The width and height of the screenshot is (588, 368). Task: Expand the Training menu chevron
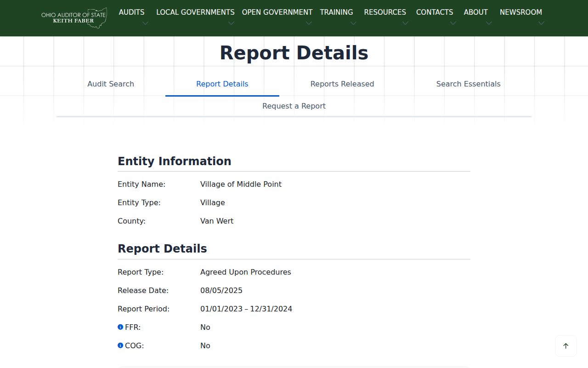[x=353, y=23]
